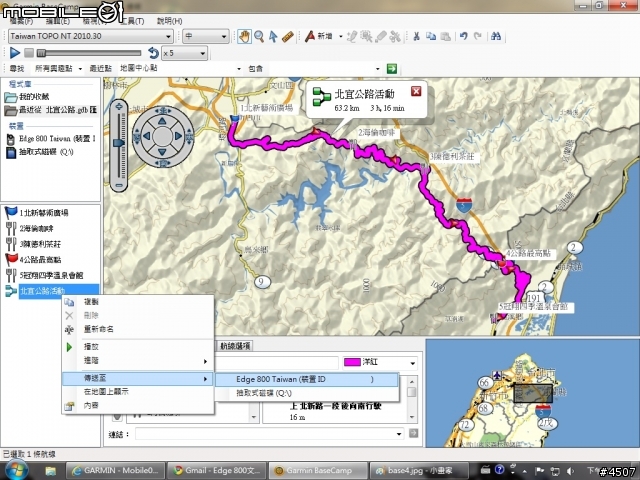640x480 pixels.
Task: Click the 最近點 button
Action: pos(100,69)
